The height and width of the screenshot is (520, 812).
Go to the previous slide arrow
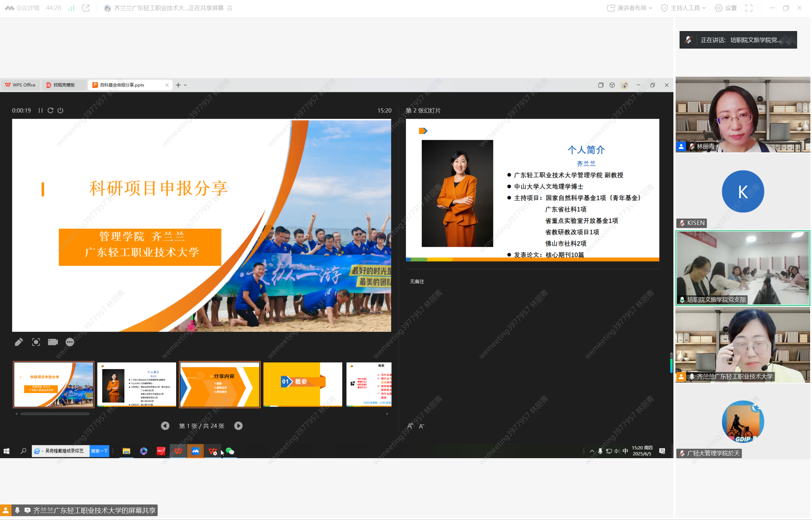tap(165, 426)
